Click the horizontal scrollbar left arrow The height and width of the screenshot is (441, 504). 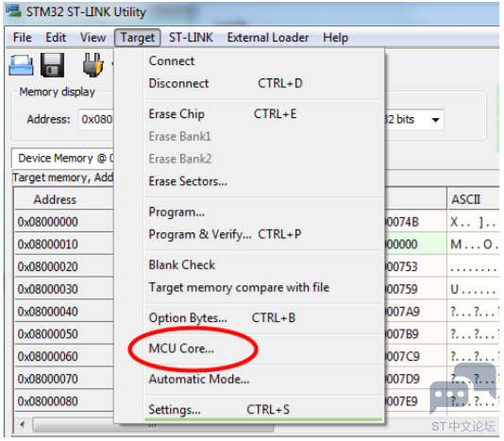click(x=22, y=425)
